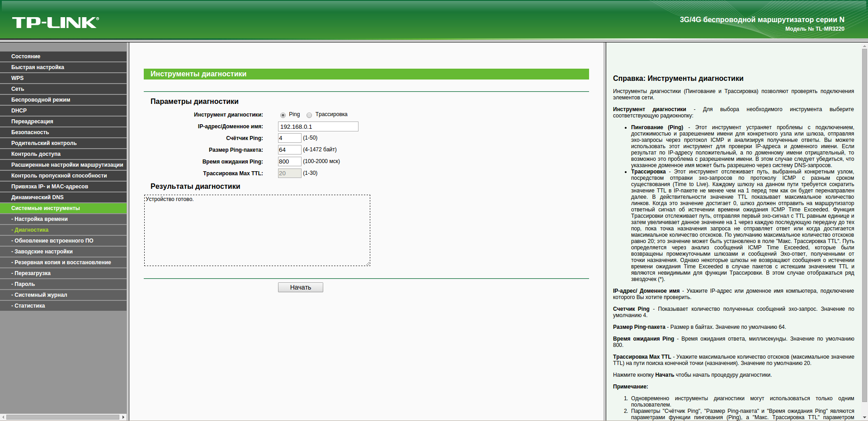Screen dimensions: 868x421
Task: Open Обновление встроенного ПО page
Action: point(53,241)
